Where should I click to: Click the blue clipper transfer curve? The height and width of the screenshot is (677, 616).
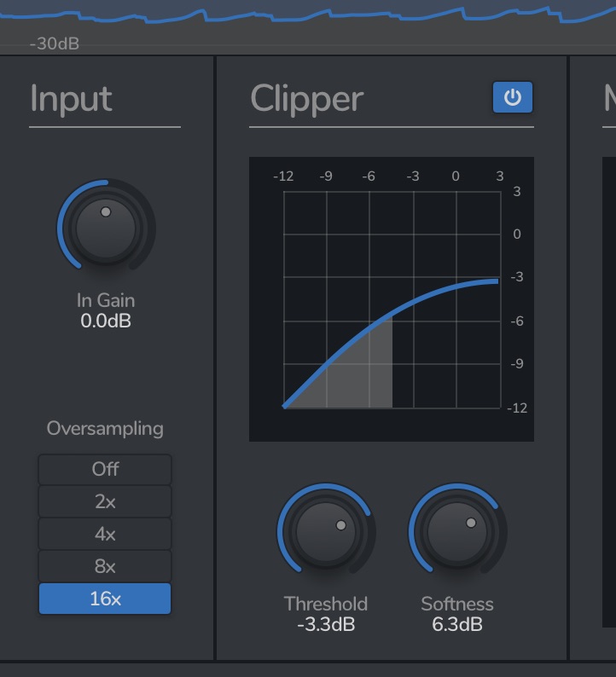coord(427,298)
